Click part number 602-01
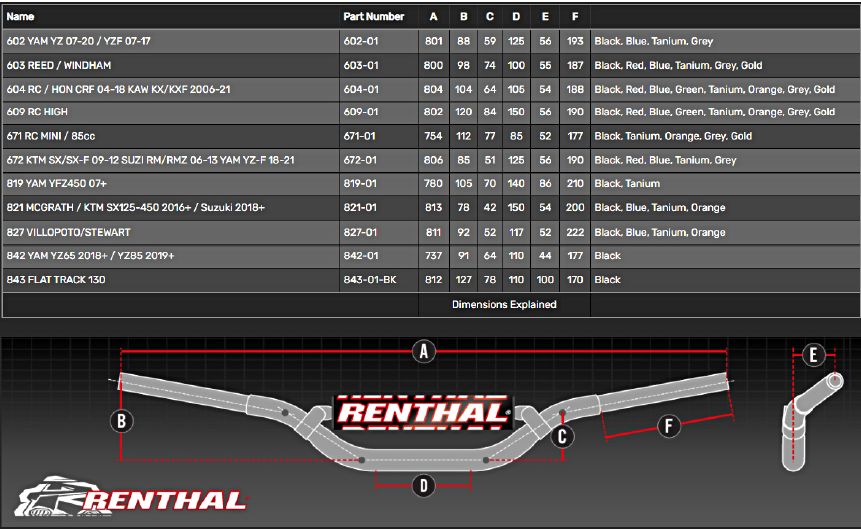Image resolution: width=861 pixels, height=529 pixels. pos(361,41)
